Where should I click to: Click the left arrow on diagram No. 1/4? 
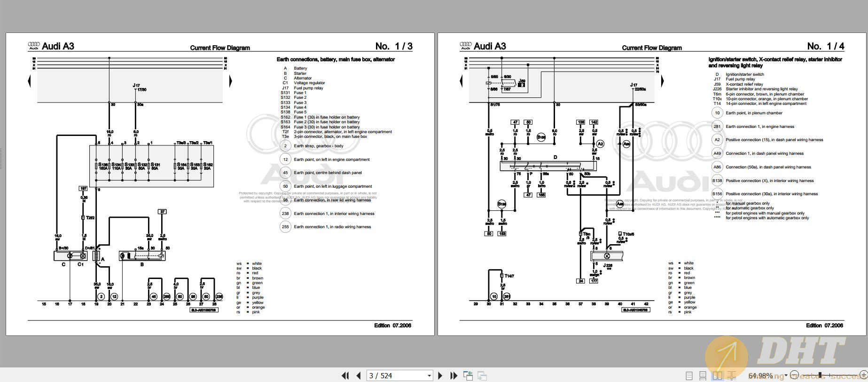(461, 81)
